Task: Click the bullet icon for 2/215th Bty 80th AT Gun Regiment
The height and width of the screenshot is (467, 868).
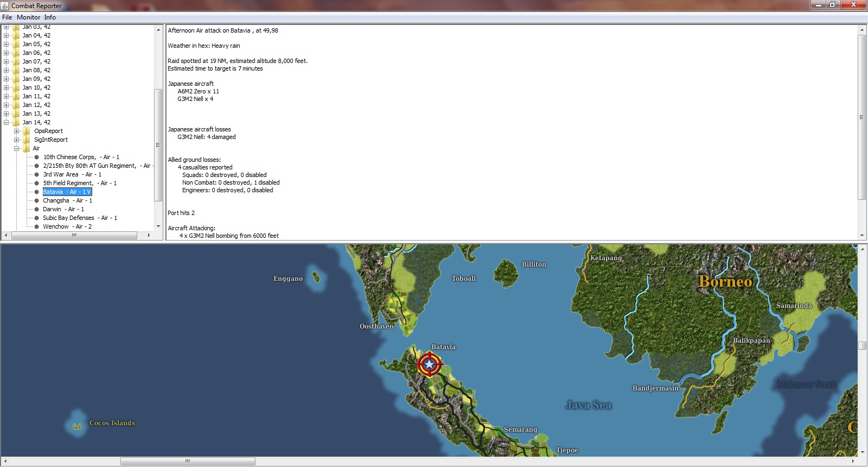Action: (37, 166)
